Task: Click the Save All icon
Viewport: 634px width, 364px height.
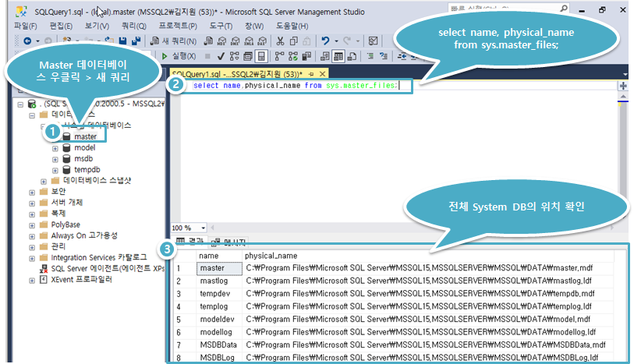Action: (136, 41)
